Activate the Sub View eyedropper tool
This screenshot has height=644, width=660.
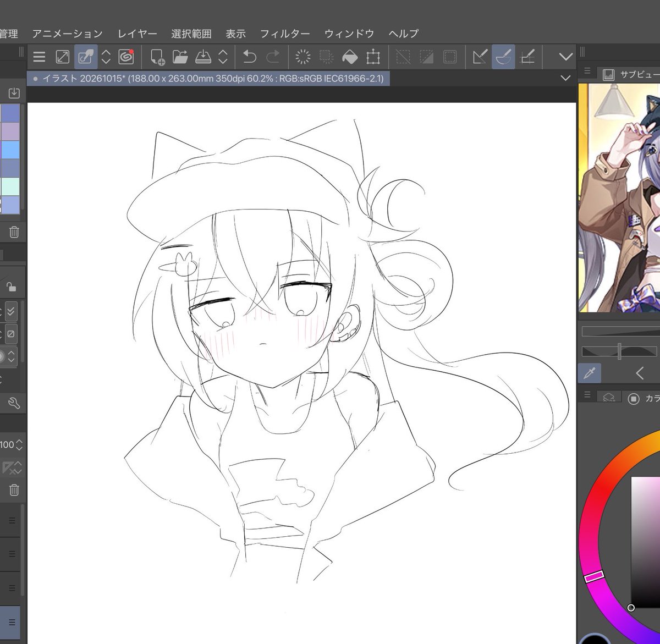tap(590, 373)
